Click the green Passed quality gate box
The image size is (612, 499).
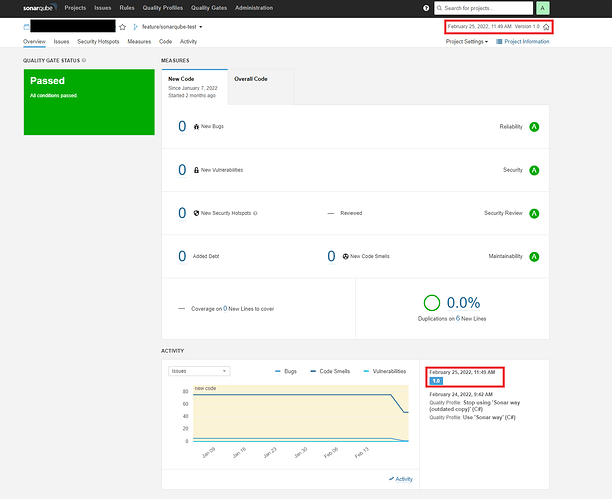coord(89,102)
